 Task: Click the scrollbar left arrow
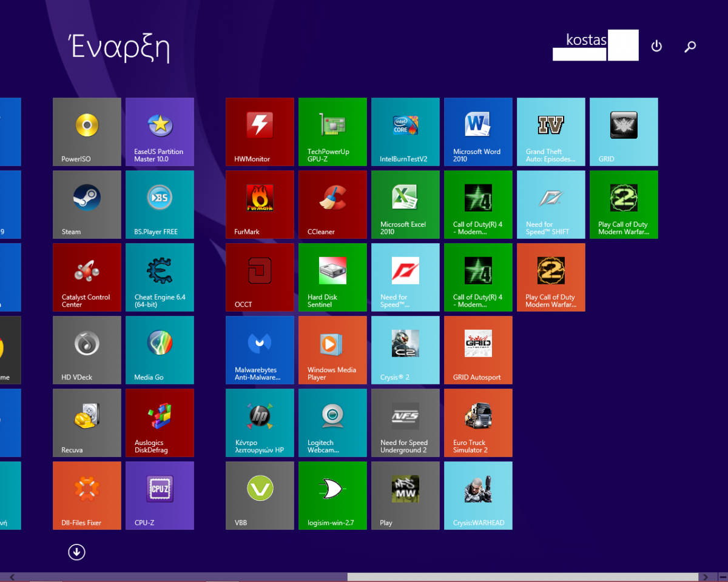coord(12,577)
